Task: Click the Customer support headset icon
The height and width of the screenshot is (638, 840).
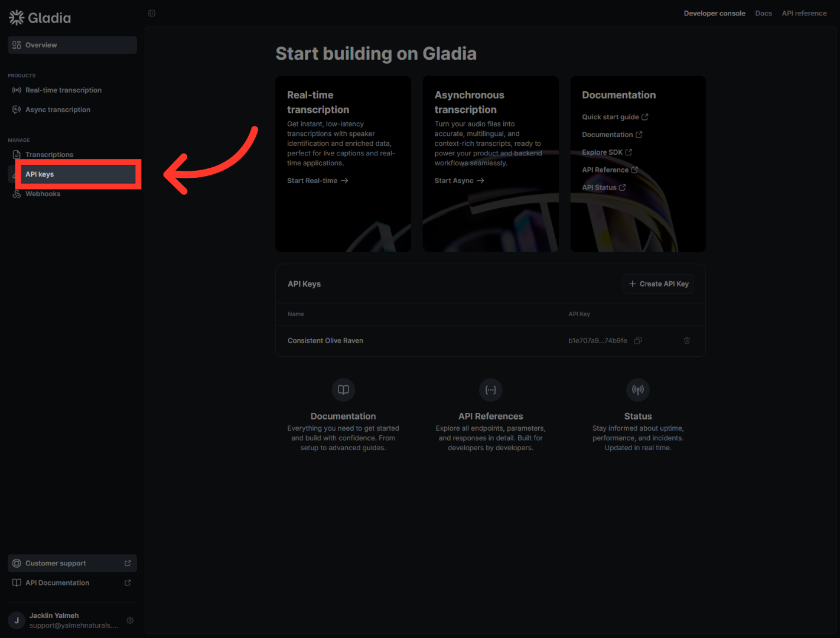Action: 17,563
